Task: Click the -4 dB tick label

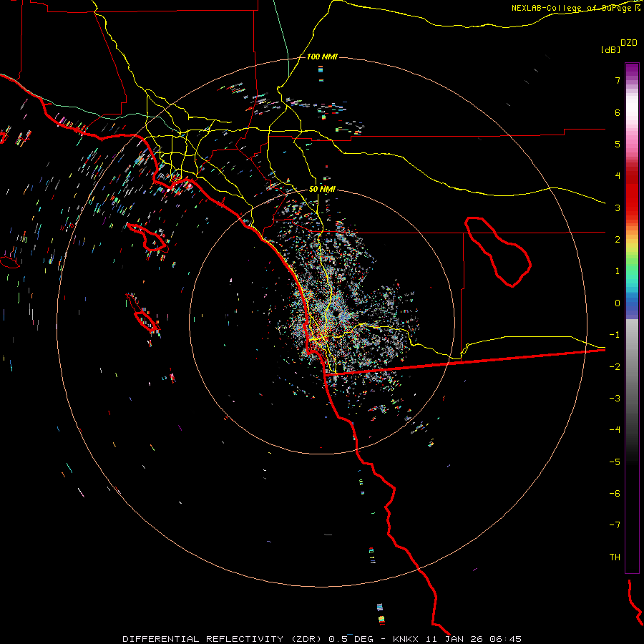Action: [615, 430]
